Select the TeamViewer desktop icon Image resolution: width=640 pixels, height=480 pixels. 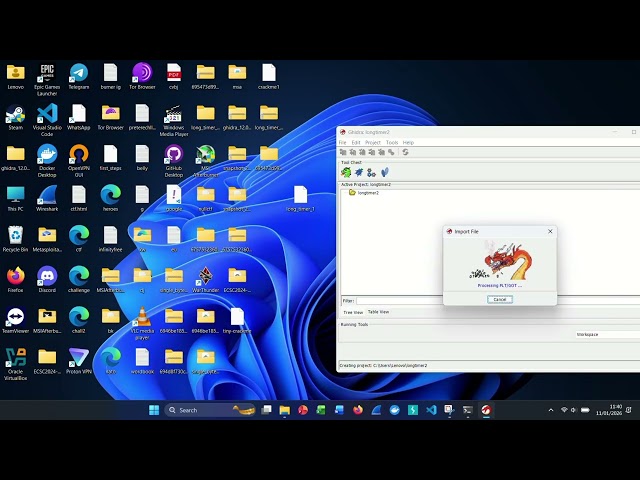16,320
